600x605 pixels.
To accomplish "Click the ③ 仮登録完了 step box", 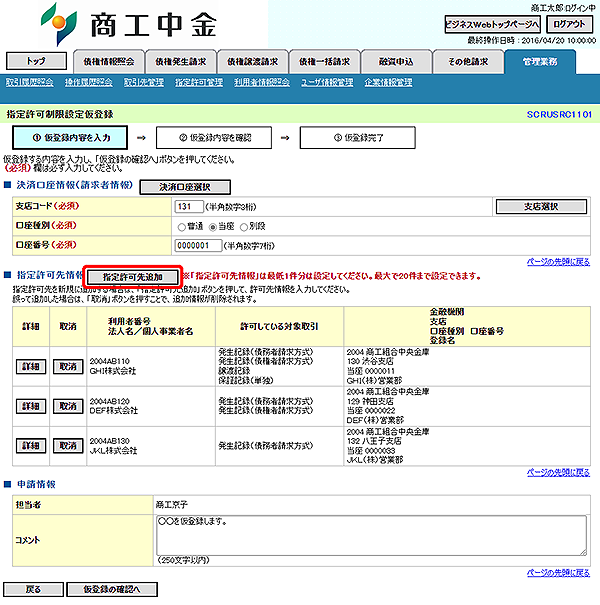I will [x=358, y=138].
